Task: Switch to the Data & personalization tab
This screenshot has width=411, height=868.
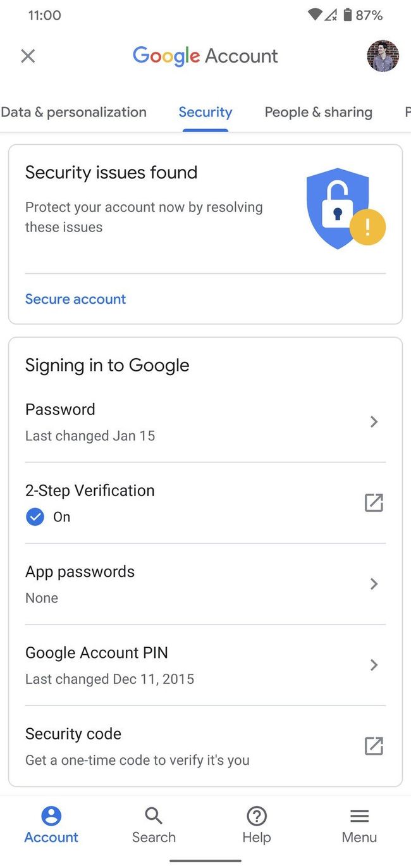Action: tap(73, 112)
